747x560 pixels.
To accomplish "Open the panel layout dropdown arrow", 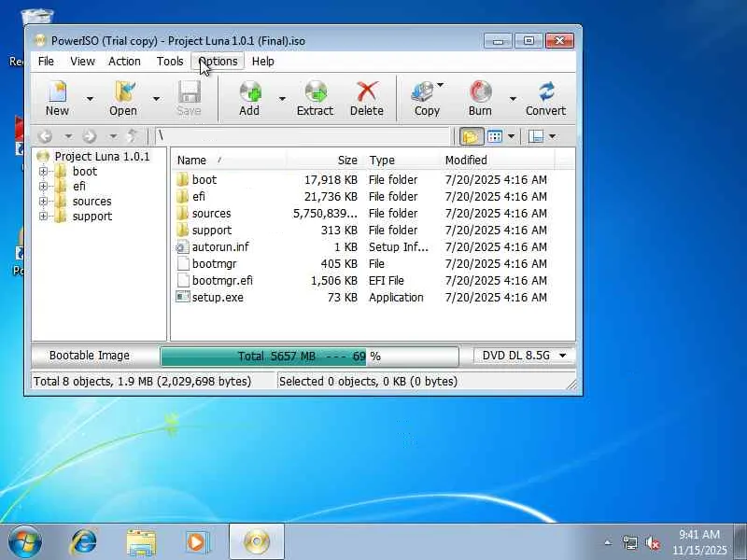I will pos(552,136).
